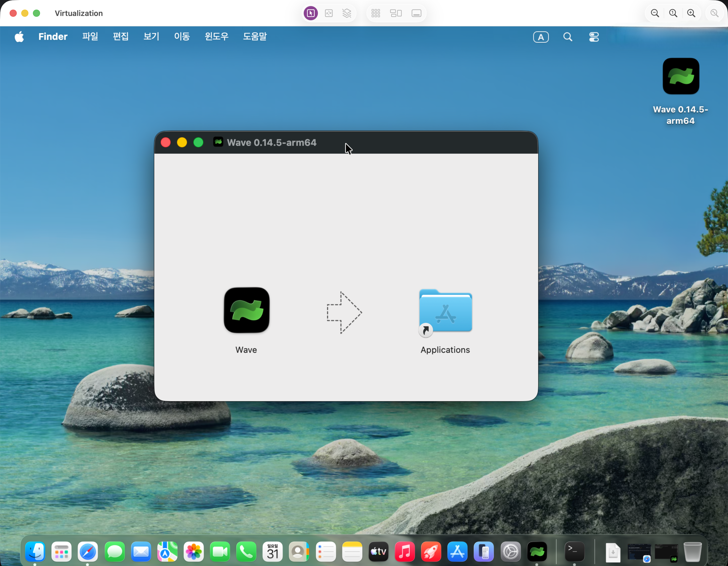The width and height of the screenshot is (728, 566).
Task: Open the Trash in the Dock
Action: click(x=692, y=552)
